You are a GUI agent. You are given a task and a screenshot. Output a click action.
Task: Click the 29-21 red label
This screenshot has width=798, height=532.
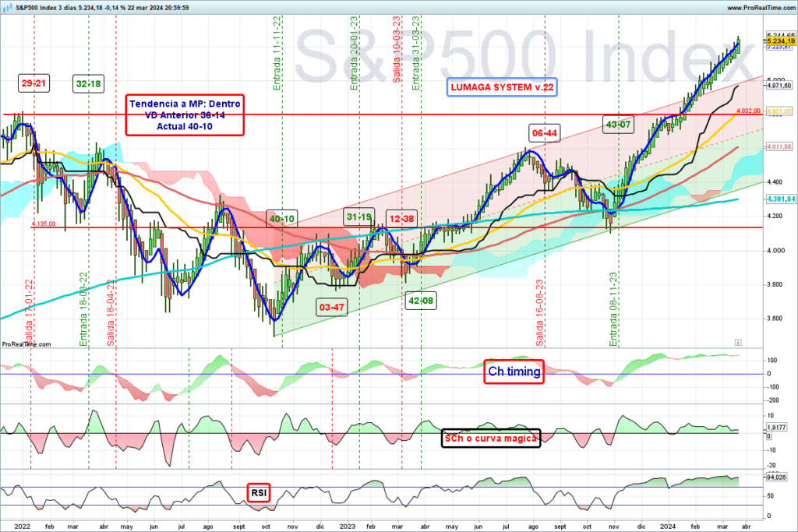pyautogui.click(x=34, y=83)
